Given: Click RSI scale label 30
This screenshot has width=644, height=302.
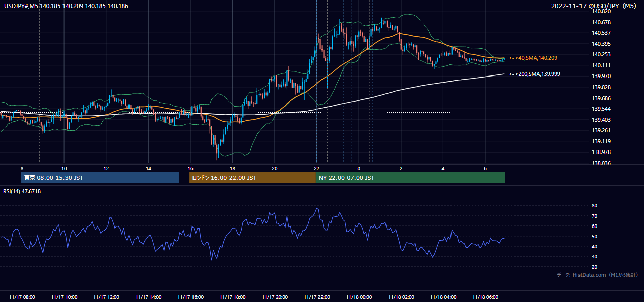Looking at the screenshot, I should 594,257.
